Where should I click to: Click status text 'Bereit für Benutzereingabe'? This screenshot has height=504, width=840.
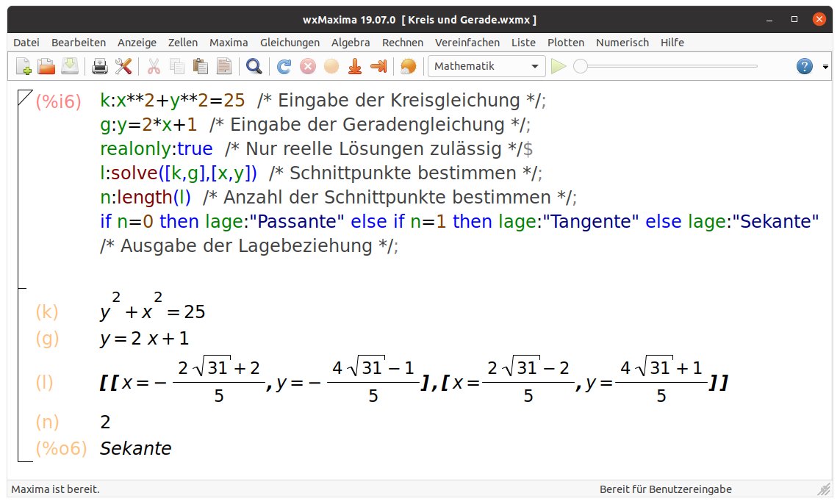pos(665,489)
